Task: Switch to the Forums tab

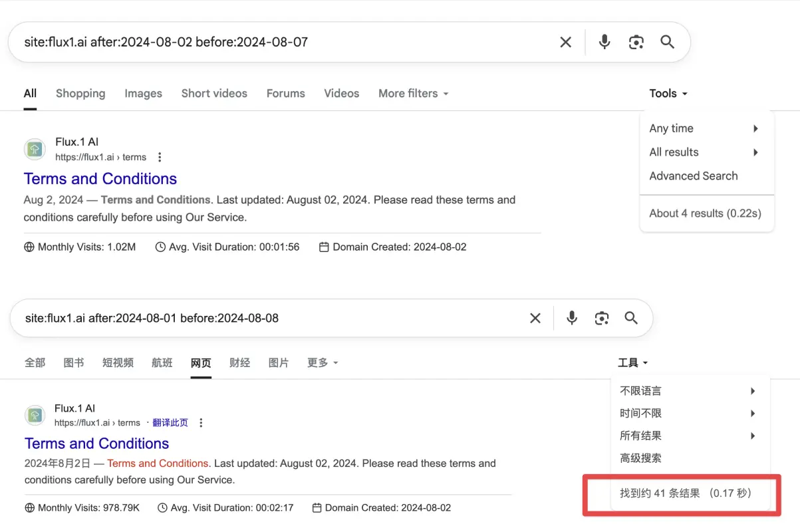Action: (x=286, y=94)
